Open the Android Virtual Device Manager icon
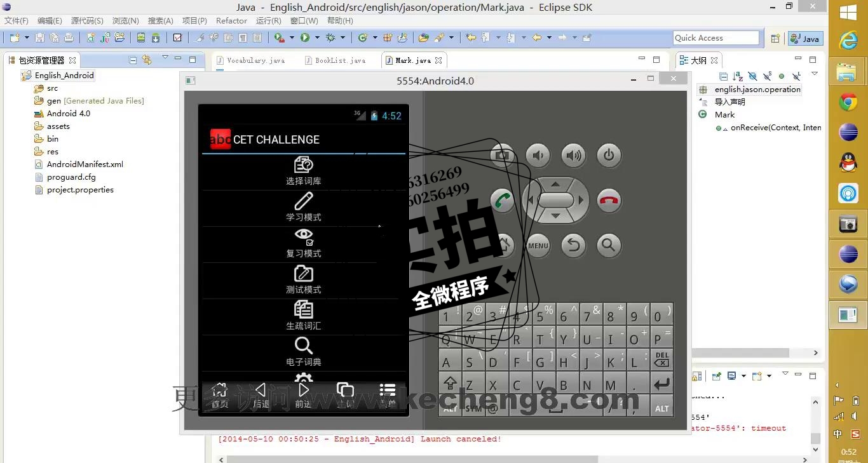 pyautogui.click(x=140, y=37)
